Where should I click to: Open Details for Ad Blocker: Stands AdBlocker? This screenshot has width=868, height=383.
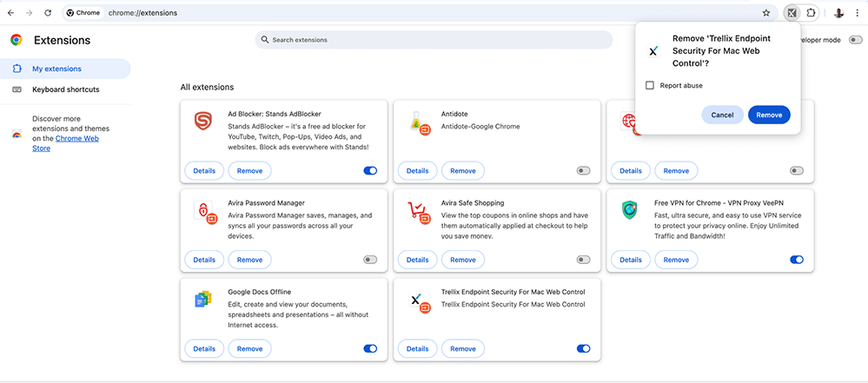coord(204,171)
